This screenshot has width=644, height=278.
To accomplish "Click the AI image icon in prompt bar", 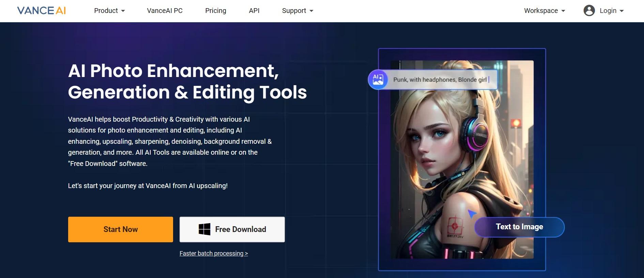I will pos(378,80).
